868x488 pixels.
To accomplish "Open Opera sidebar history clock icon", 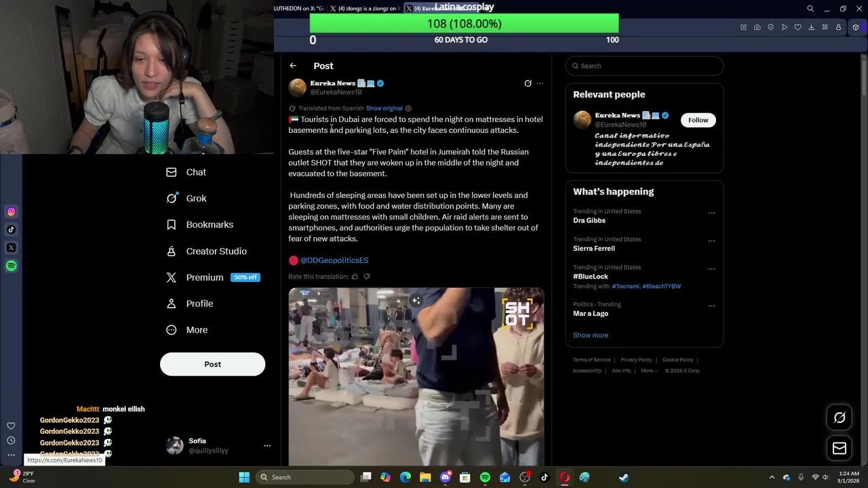I will [x=11, y=441].
